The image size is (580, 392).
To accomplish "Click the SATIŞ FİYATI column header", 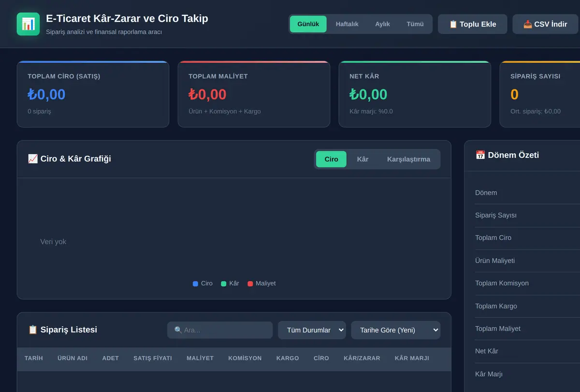I will (153, 358).
